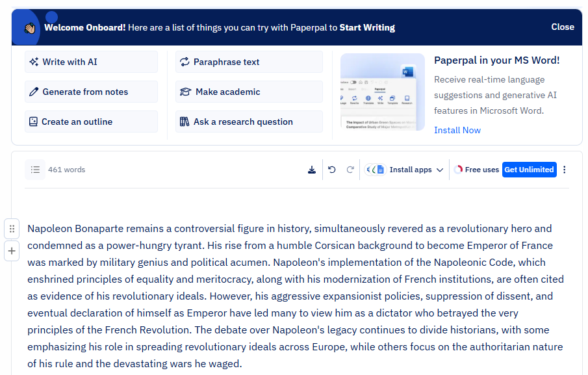Open Ask a research question
588x375 pixels.
tap(249, 122)
